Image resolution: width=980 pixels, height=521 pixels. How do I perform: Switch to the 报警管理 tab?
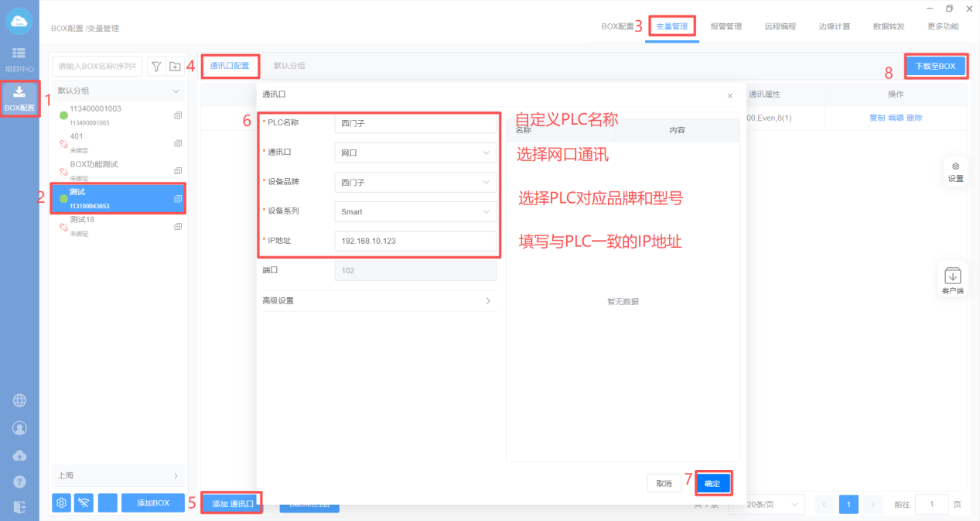click(726, 26)
